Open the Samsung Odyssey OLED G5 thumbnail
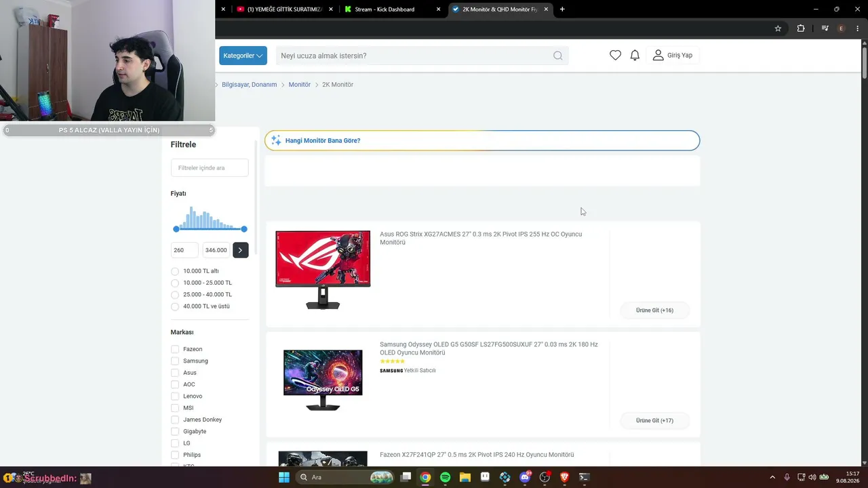The width and height of the screenshot is (868, 488). 323,380
